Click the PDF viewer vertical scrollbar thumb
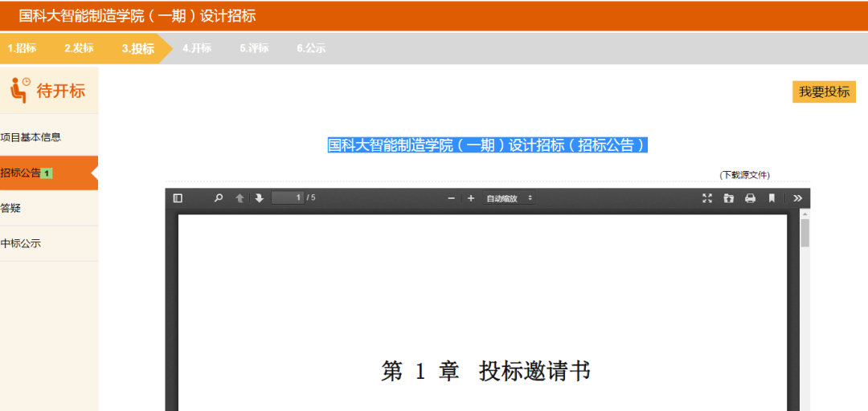This screenshot has width=868, height=411. pos(805,233)
